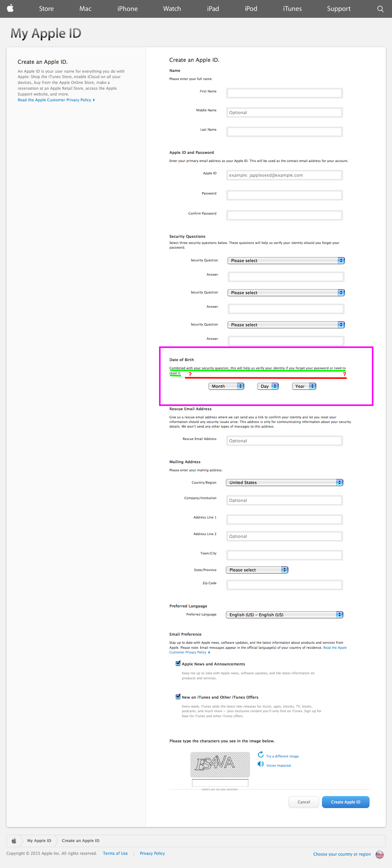
Task: Focus the Zip Code field
Action: coord(284,585)
